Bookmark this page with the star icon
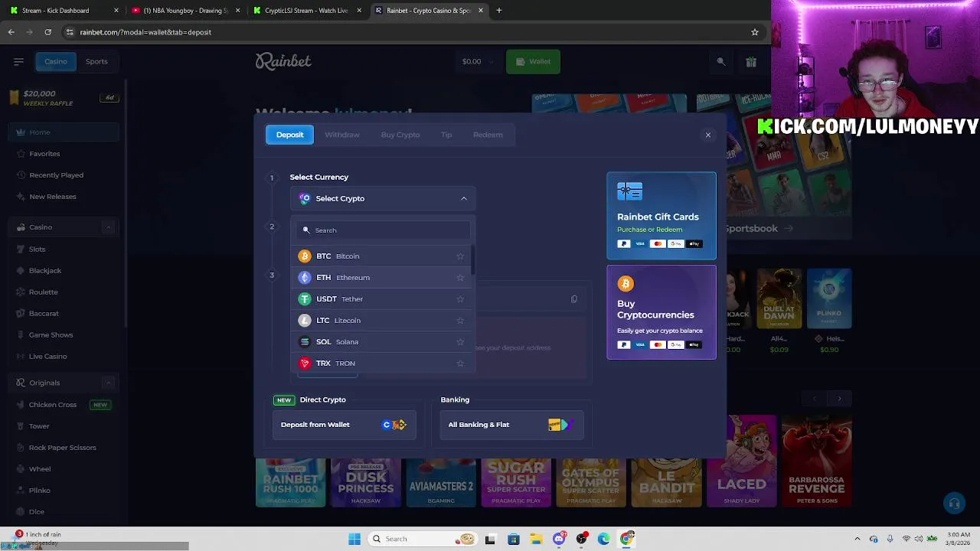The width and height of the screenshot is (980, 551). 754,32
